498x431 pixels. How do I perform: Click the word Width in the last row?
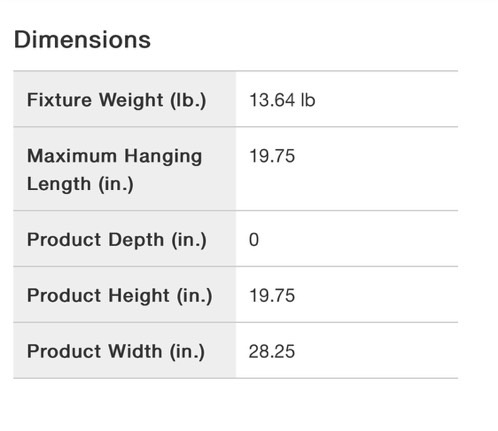(135, 351)
